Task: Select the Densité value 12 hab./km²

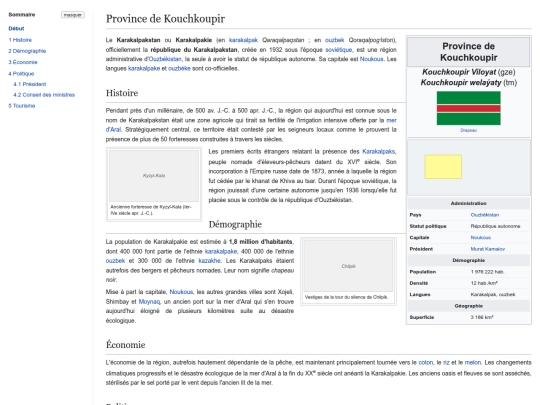Action: click(484, 283)
